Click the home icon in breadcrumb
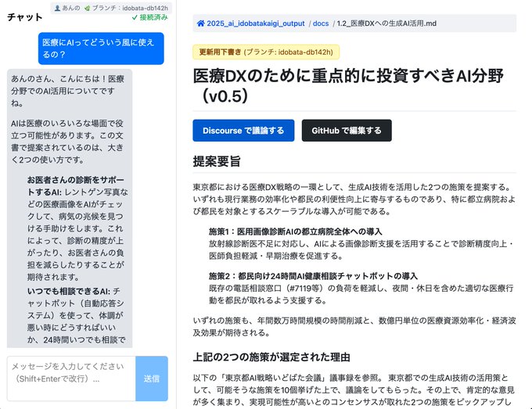532x409 pixels. [x=200, y=23]
